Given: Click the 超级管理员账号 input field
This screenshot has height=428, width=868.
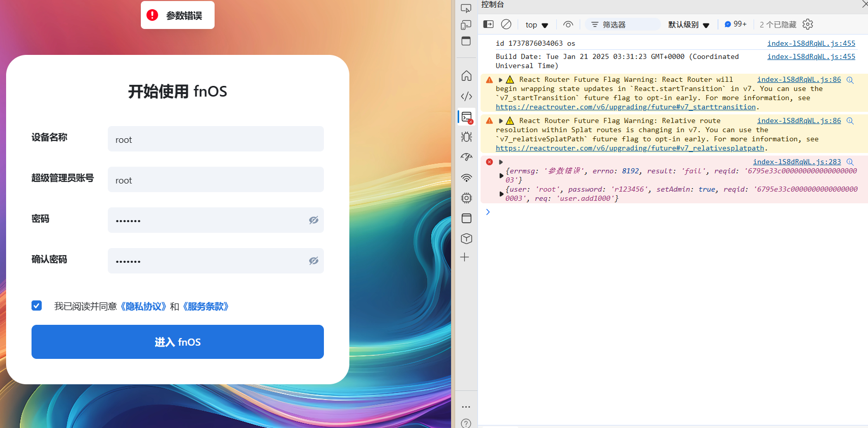Looking at the screenshot, I should pyautogui.click(x=216, y=179).
